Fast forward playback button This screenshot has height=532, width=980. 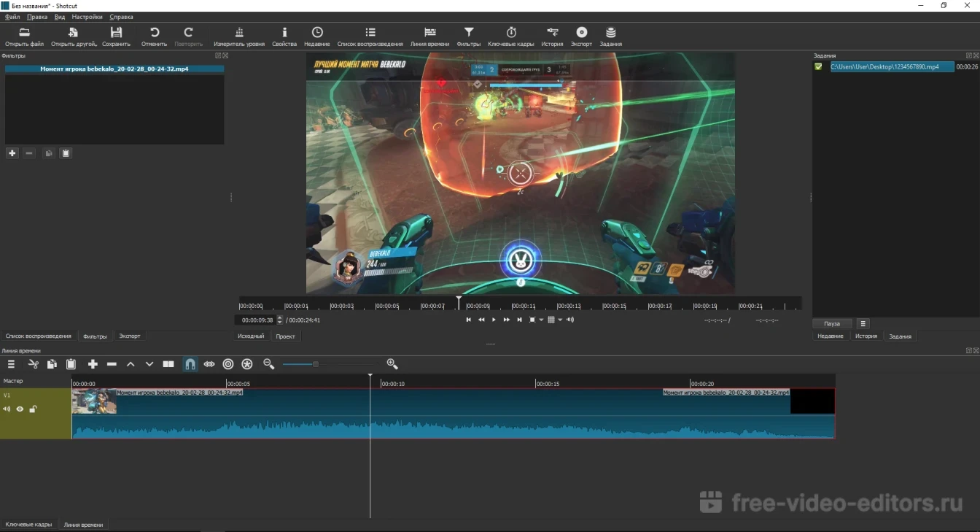507,320
